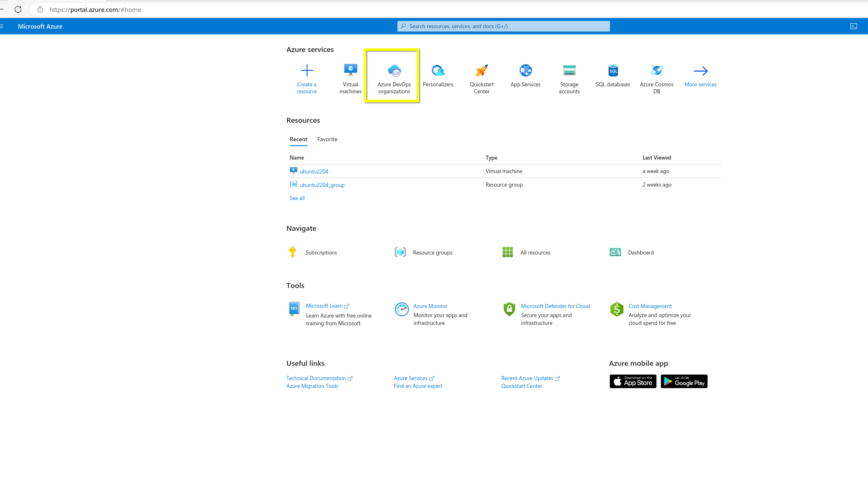The height and width of the screenshot is (482, 868).
Task: Click See all resources link
Action: tap(297, 198)
